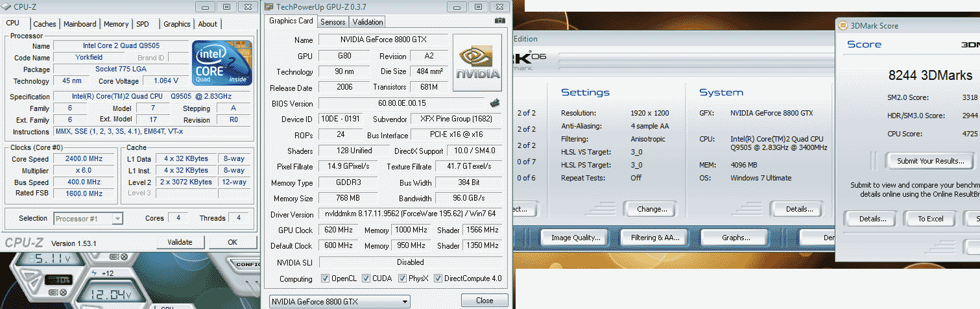Open Graphs... in 3DMark06
The width and height of the screenshot is (980, 309).
click(x=736, y=238)
